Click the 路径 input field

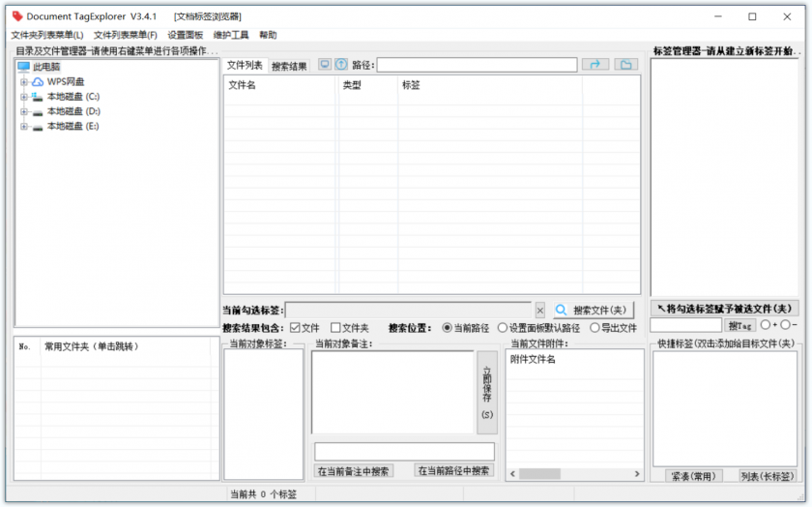pyautogui.click(x=477, y=65)
